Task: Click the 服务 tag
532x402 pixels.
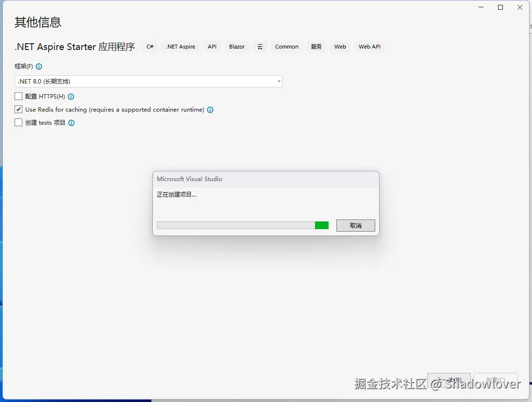Action: click(x=316, y=47)
